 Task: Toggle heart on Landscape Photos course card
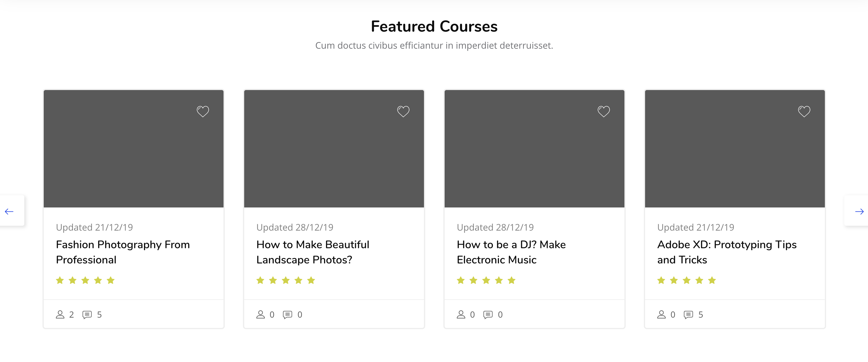click(403, 111)
